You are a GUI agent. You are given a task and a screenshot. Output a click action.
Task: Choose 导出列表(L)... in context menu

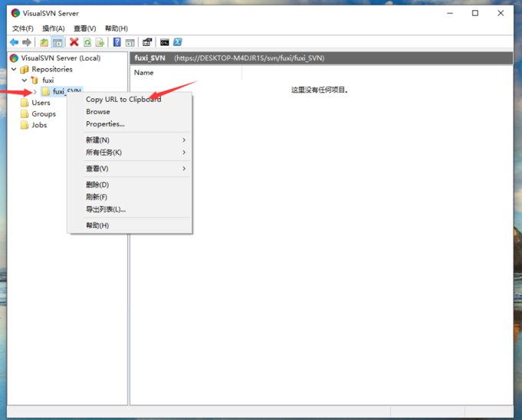130,209
